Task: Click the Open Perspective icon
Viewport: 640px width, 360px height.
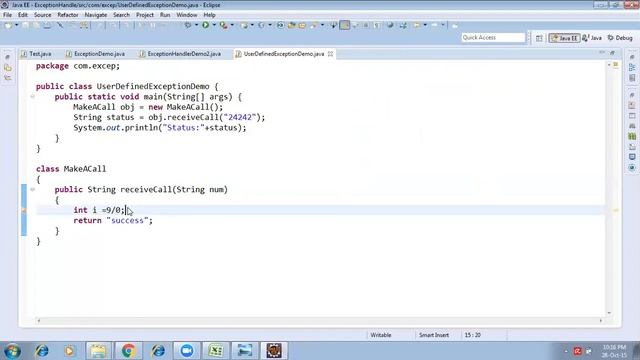Action: click(539, 38)
